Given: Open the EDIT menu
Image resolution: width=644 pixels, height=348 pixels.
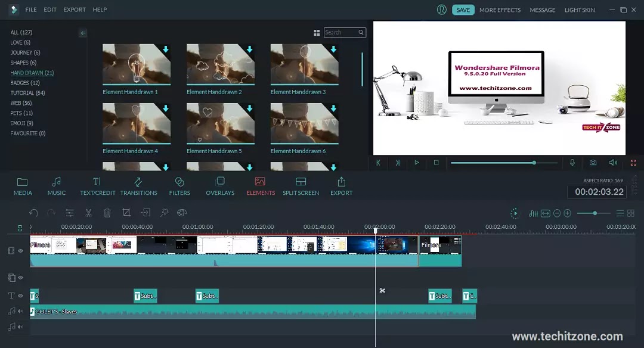Looking at the screenshot, I should (50, 10).
